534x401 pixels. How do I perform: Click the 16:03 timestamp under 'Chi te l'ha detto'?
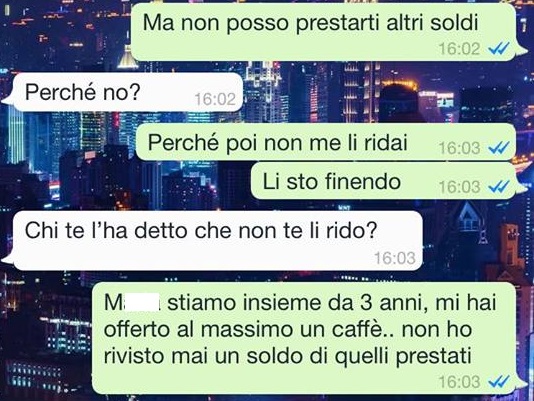click(x=395, y=258)
